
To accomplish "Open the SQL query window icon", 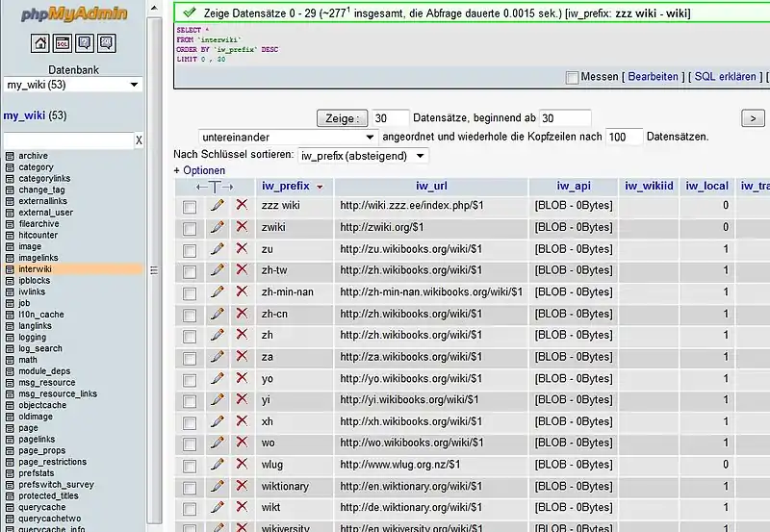I will pos(63,43).
